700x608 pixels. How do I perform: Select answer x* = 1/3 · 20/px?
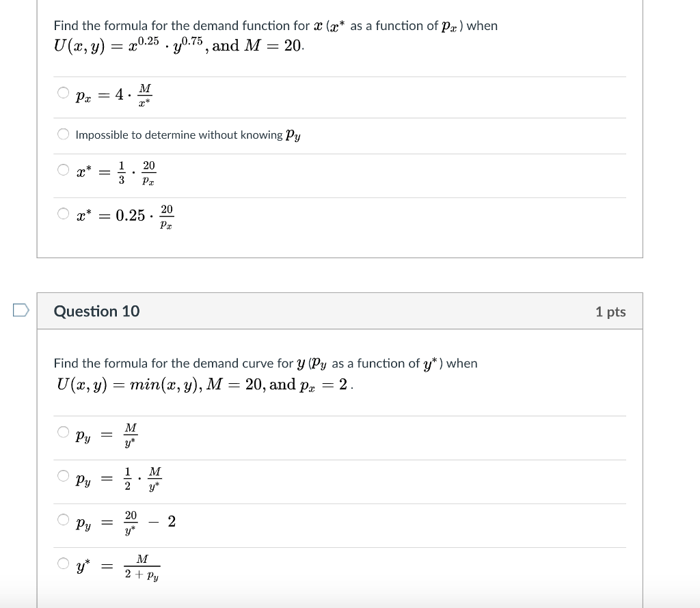click(x=62, y=171)
